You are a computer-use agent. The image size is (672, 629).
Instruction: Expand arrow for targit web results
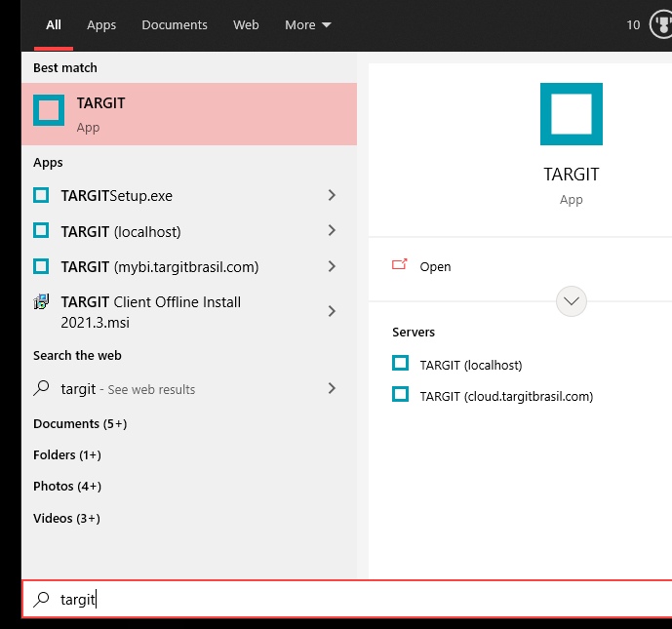[x=332, y=388]
